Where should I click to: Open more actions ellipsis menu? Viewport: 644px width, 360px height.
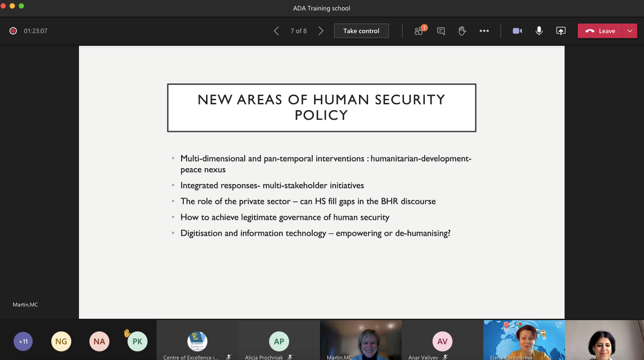(x=484, y=31)
